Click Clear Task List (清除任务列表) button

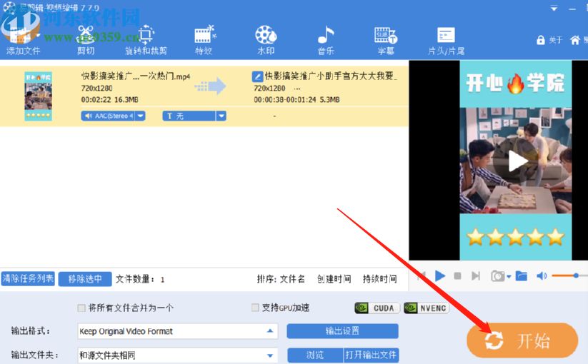(28, 279)
